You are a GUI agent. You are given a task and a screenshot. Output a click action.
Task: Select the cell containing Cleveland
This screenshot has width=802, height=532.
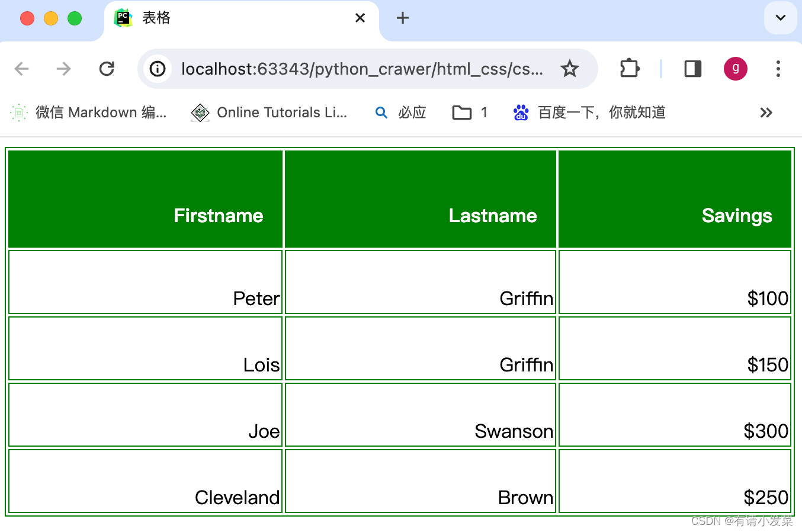tap(146, 481)
